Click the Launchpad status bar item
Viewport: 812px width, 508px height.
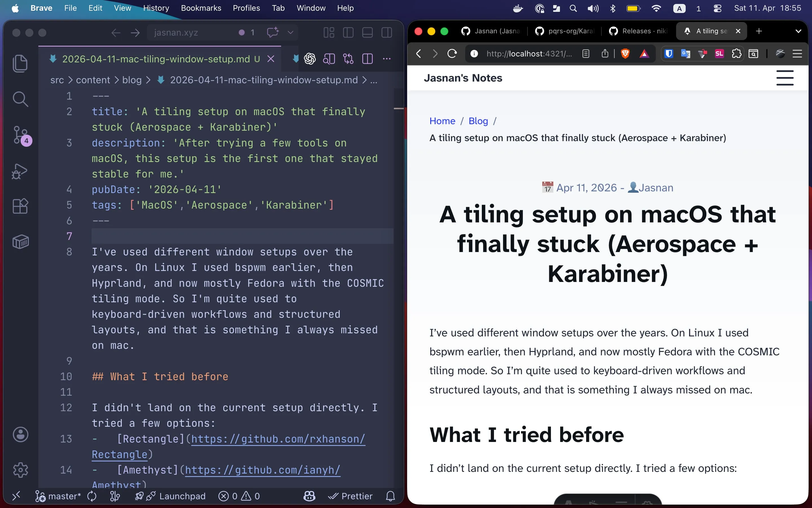(170, 496)
